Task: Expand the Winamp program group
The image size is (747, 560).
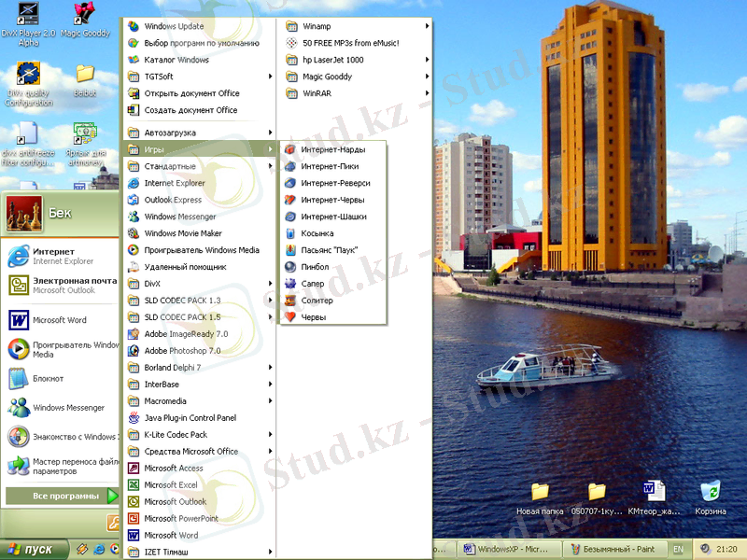Action: pyautogui.click(x=317, y=26)
